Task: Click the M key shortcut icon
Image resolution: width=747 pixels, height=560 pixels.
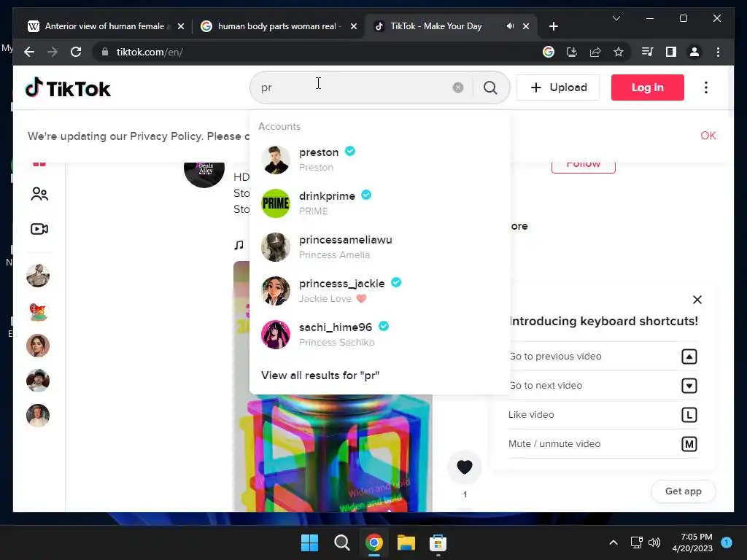Action: click(x=689, y=444)
